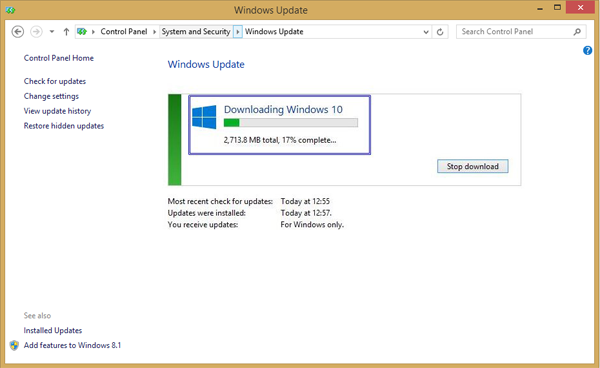Click the Windows 10 logo icon
Image resolution: width=600 pixels, height=368 pixels.
coord(204,117)
